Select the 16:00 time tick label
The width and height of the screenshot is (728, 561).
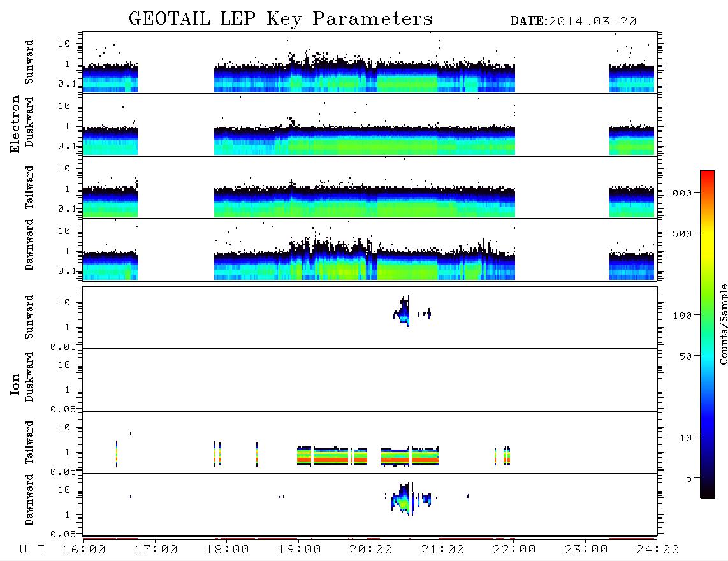click(84, 550)
